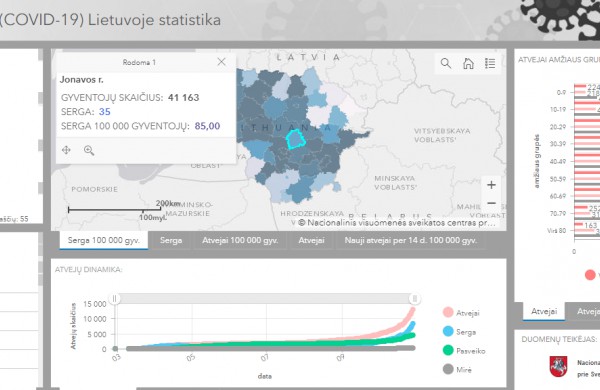This screenshot has height=390, width=600.
Task: Click the pan icon in popup
Action: coord(66,150)
